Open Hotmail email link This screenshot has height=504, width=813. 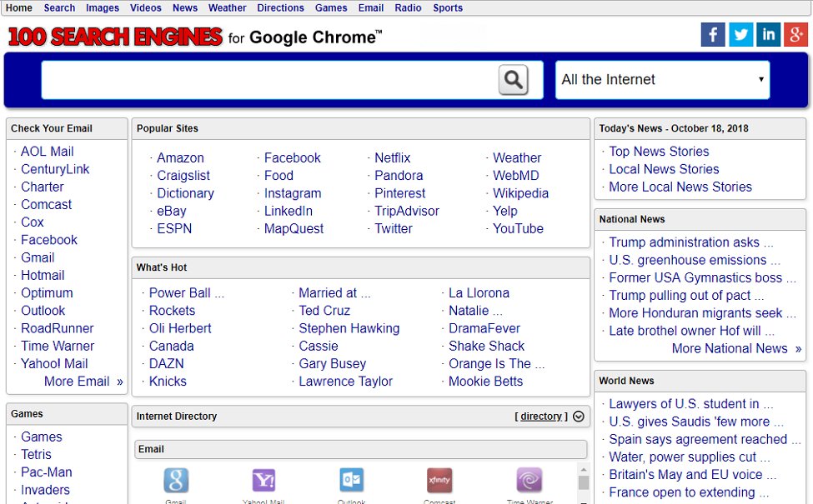point(43,275)
